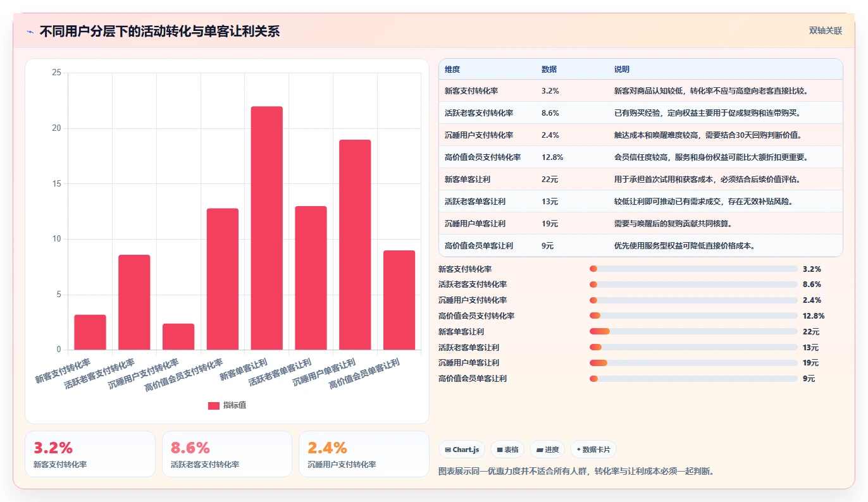The width and height of the screenshot is (868, 502).
Task: Click the 高价值会员单客让利 progress bar
Action: 693,378
